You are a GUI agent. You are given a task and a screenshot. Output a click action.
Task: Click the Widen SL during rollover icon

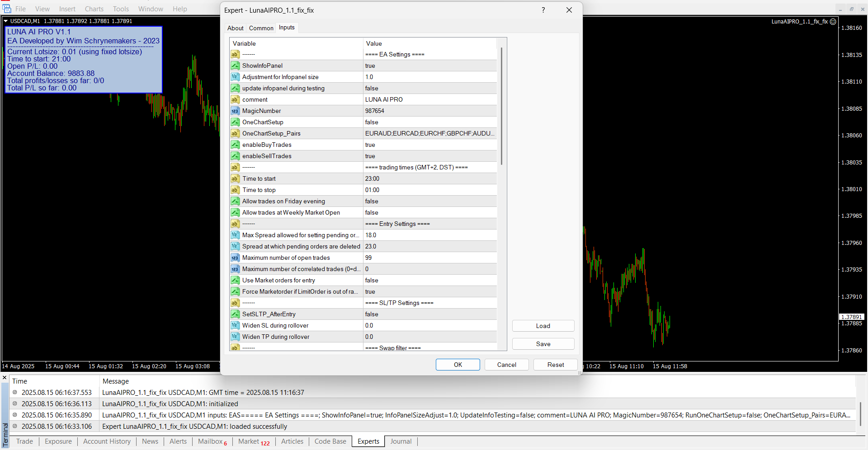(x=235, y=325)
